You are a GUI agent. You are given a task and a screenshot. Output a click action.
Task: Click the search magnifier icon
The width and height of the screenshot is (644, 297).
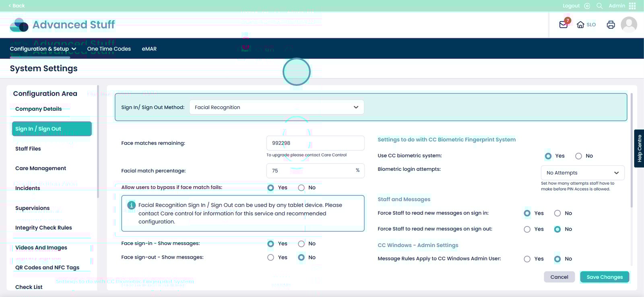click(x=599, y=6)
